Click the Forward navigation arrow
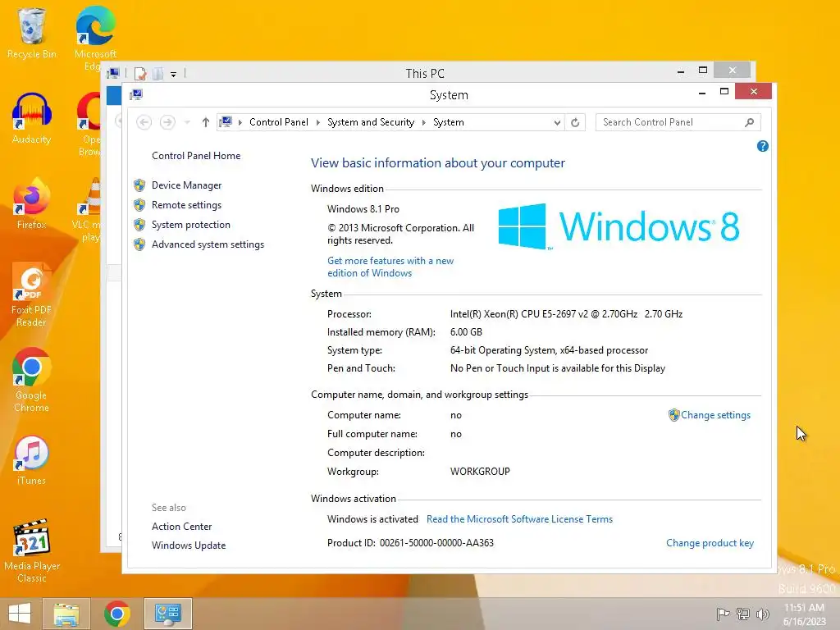Image resolution: width=840 pixels, height=630 pixels. coord(167,123)
